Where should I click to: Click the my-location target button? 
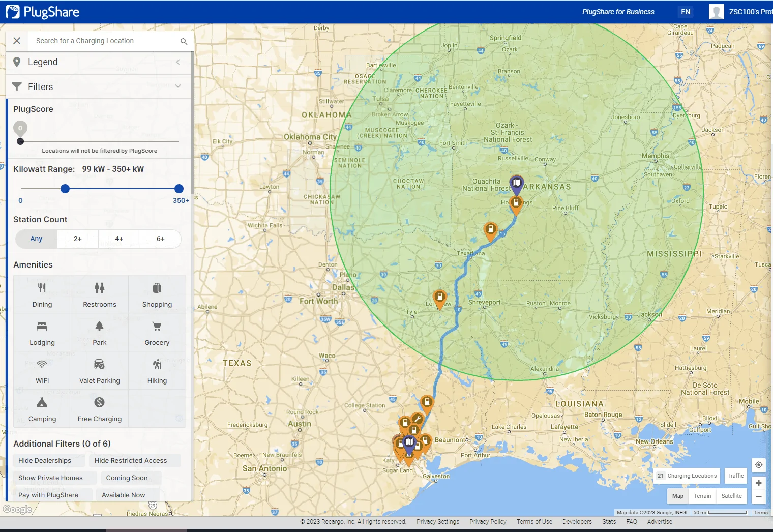point(758,465)
